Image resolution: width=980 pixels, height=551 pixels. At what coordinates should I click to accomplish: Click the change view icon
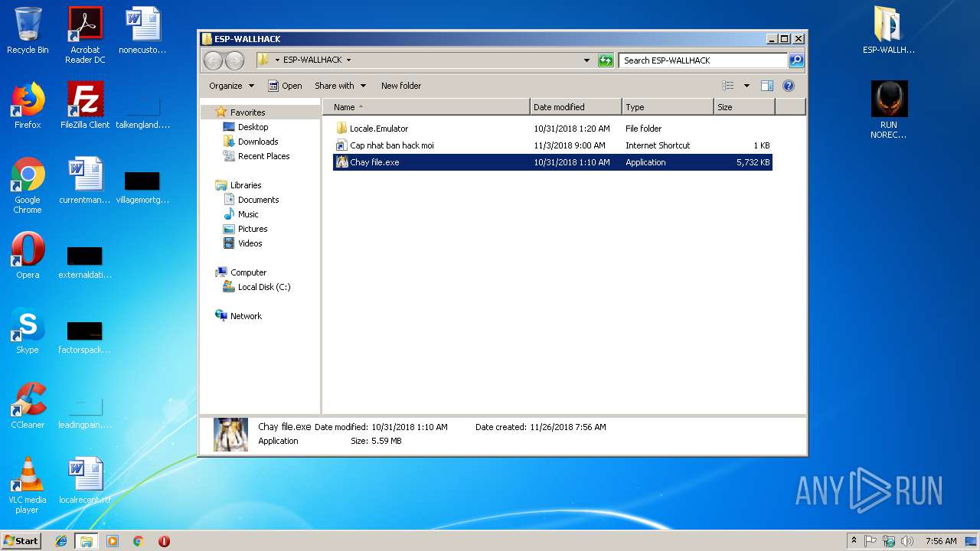[x=728, y=86]
